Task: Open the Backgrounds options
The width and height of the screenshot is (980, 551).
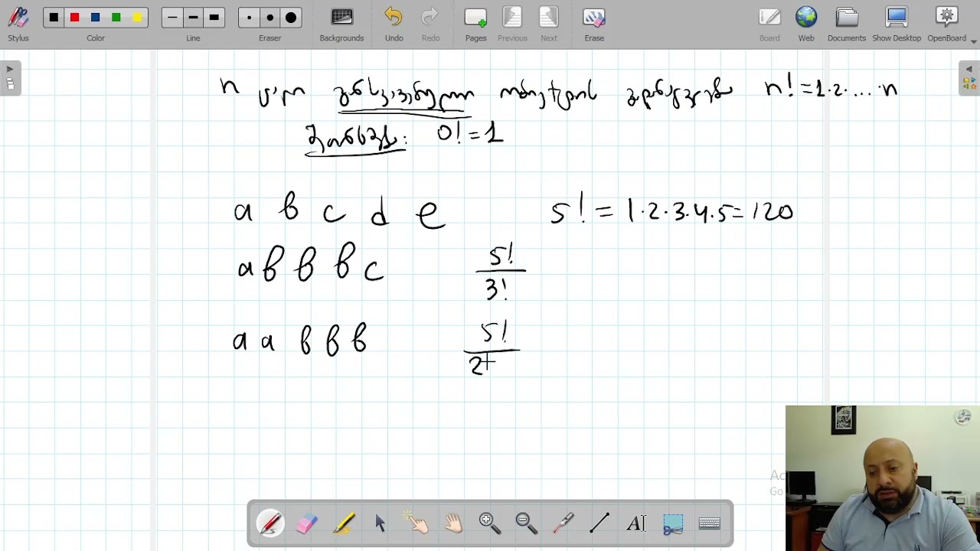Action: pos(341,24)
